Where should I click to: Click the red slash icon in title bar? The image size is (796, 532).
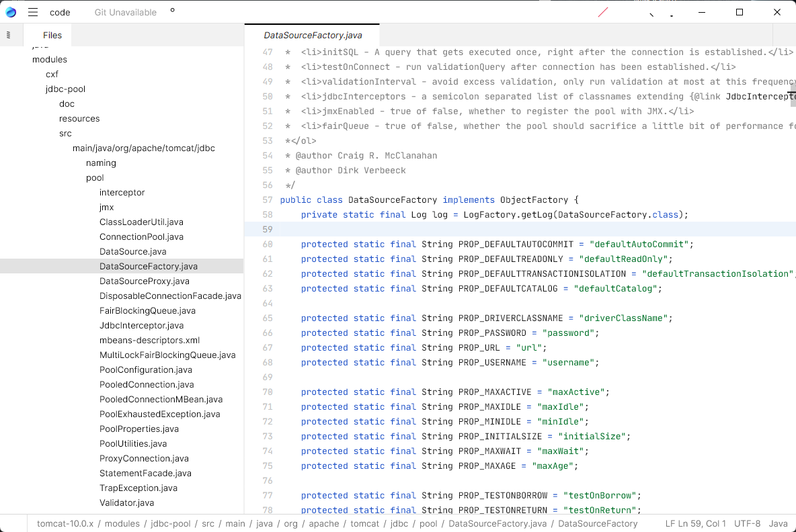click(x=602, y=12)
